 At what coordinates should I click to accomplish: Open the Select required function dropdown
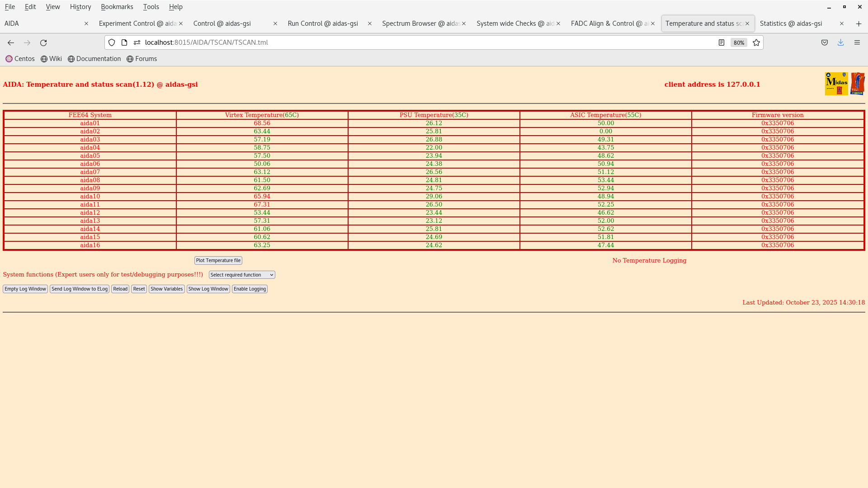(241, 275)
